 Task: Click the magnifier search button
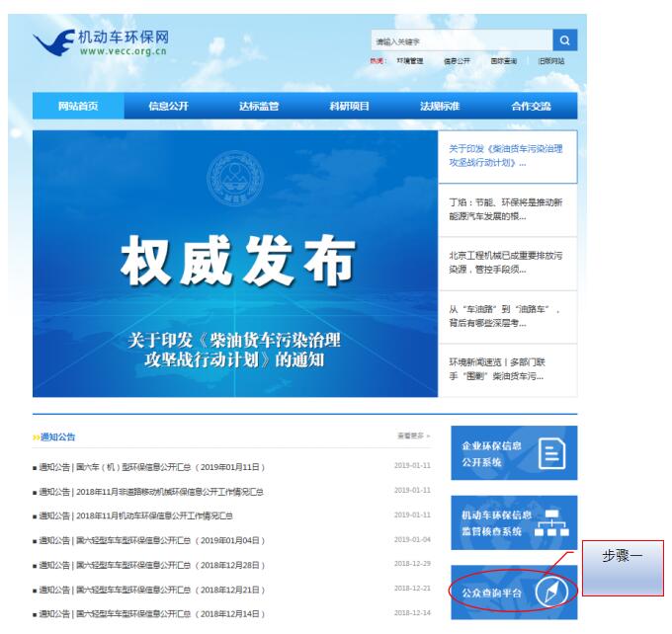[x=565, y=40]
